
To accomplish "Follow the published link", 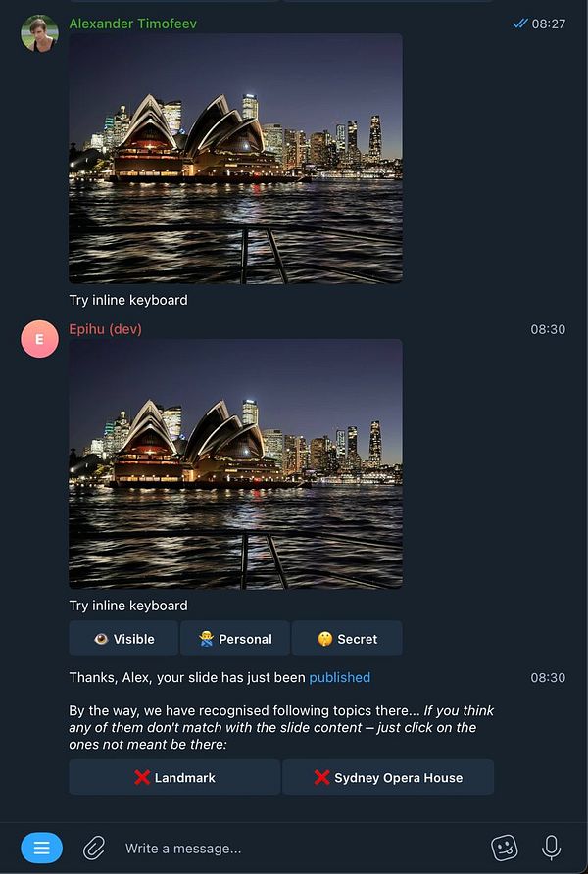I will (339, 677).
